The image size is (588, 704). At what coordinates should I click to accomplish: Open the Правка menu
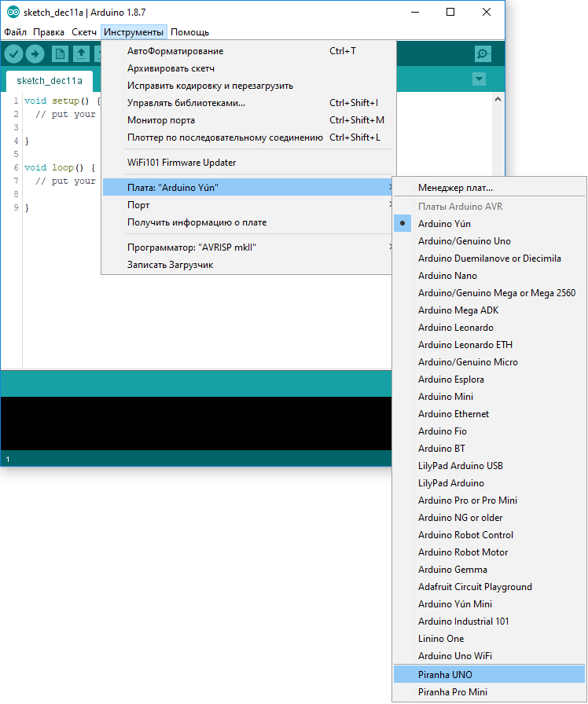click(x=49, y=32)
